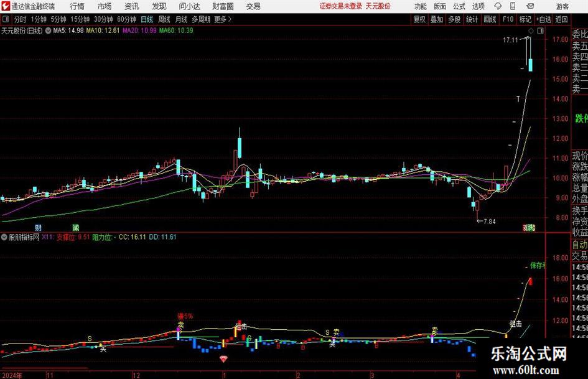Viewport: 588px width, 379px height.
Task: Click the diamond icon above price axis
Action: click(x=531, y=31)
